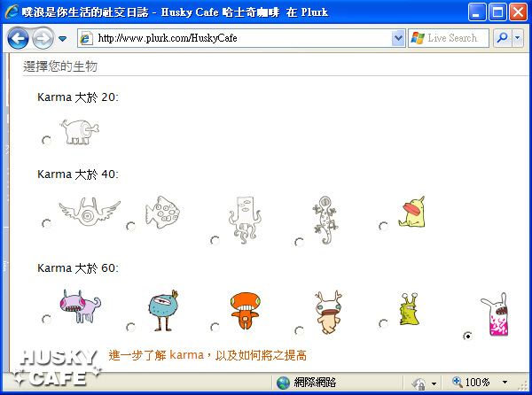
Task: Click the purple pink-eyed dog creature
Action: tap(81, 306)
